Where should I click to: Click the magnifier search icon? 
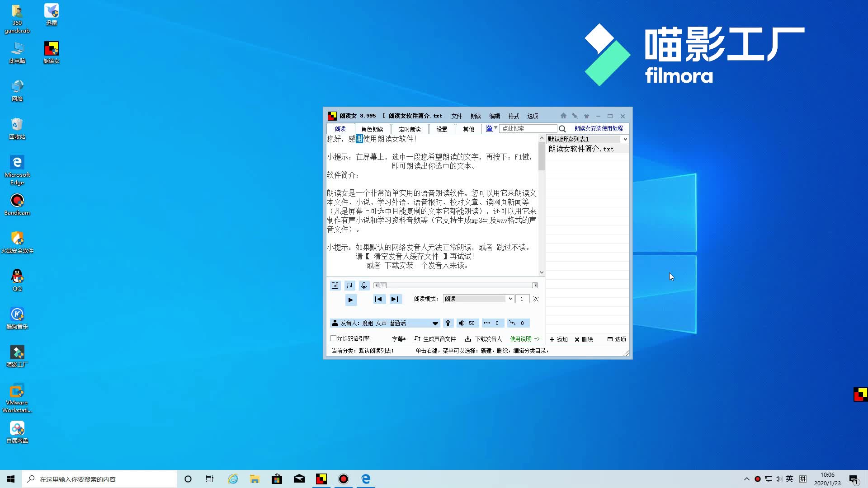(x=562, y=129)
